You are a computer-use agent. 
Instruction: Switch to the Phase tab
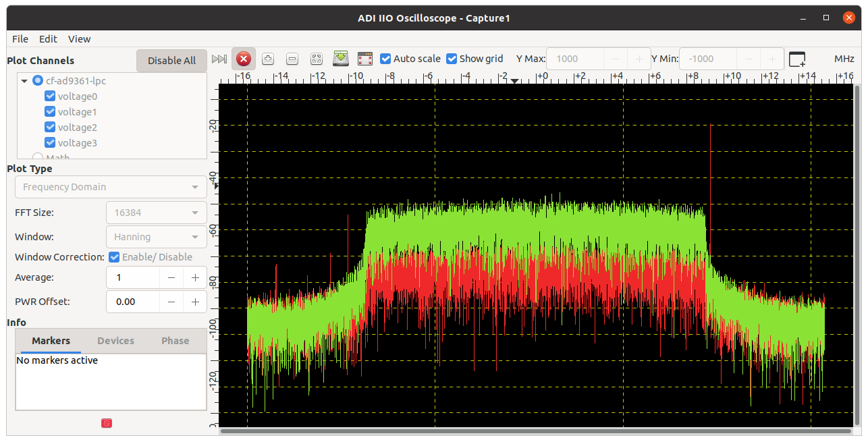click(x=175, y=341)
